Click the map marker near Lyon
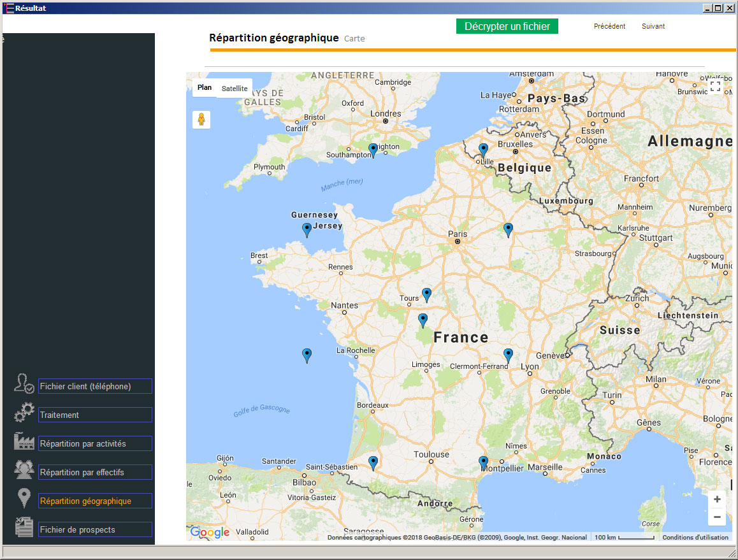This screenshot has width=738, height=560. click(x=508, y=355)
